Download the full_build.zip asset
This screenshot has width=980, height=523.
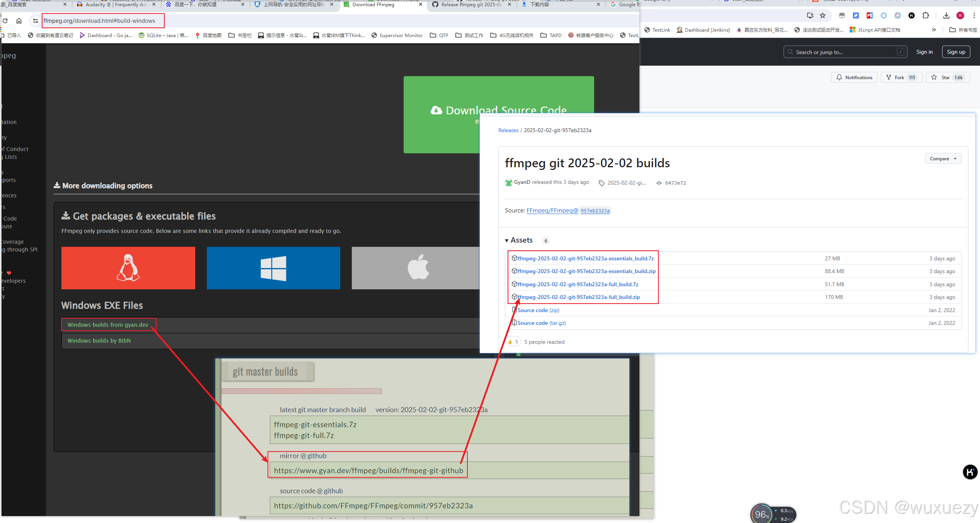click(579, 297)
